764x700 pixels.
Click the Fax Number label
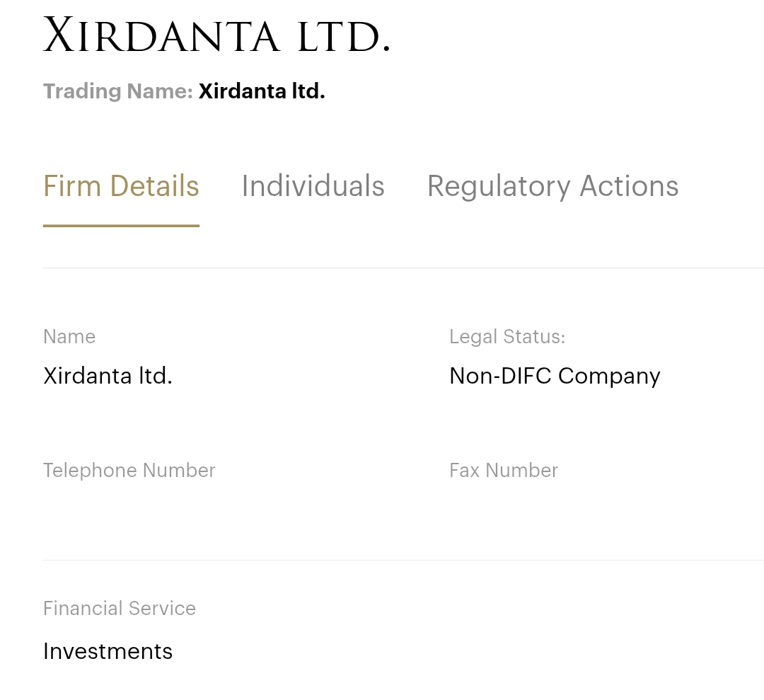pyautogui.click(x=504, y=471)
